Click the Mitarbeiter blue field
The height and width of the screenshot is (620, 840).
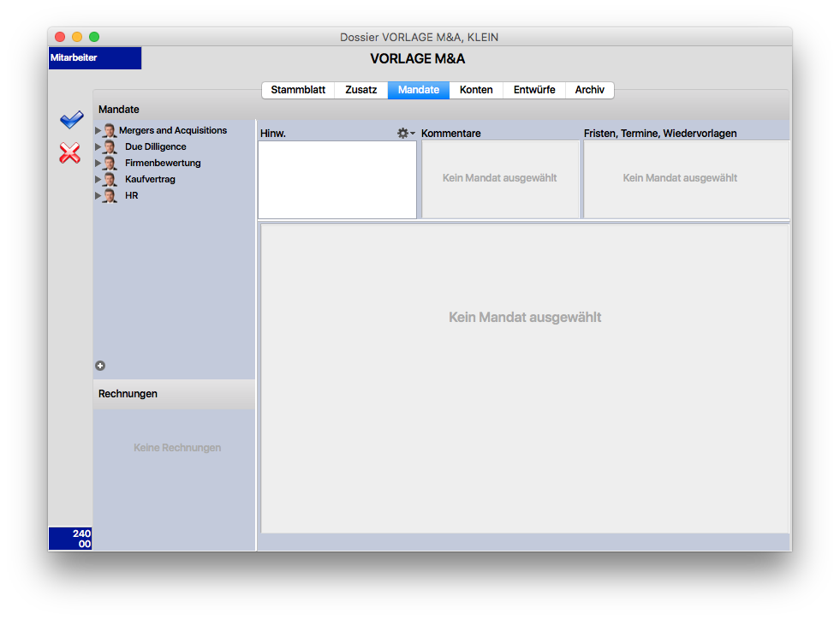[95, 58]
